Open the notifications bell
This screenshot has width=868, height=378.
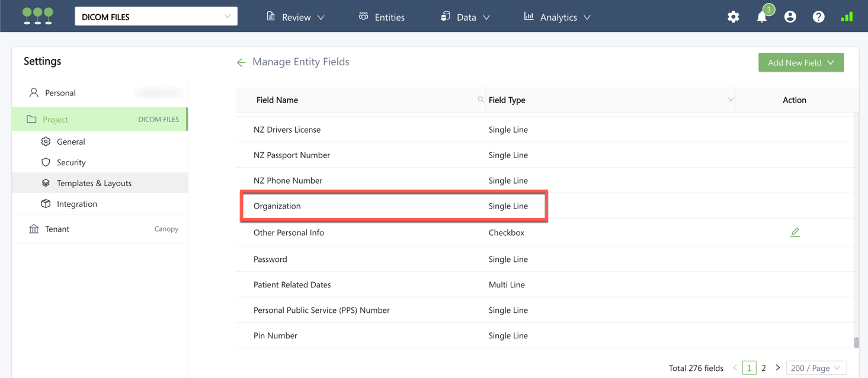pos(761,17)
